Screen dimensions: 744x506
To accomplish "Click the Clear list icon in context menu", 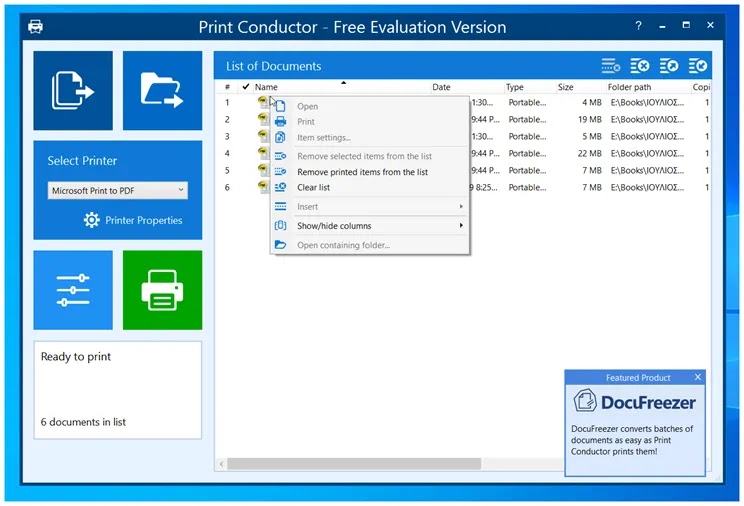I will [280, 187].
